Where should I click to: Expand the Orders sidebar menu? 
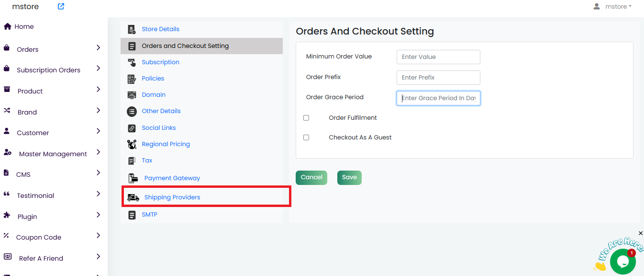(98, 48)
